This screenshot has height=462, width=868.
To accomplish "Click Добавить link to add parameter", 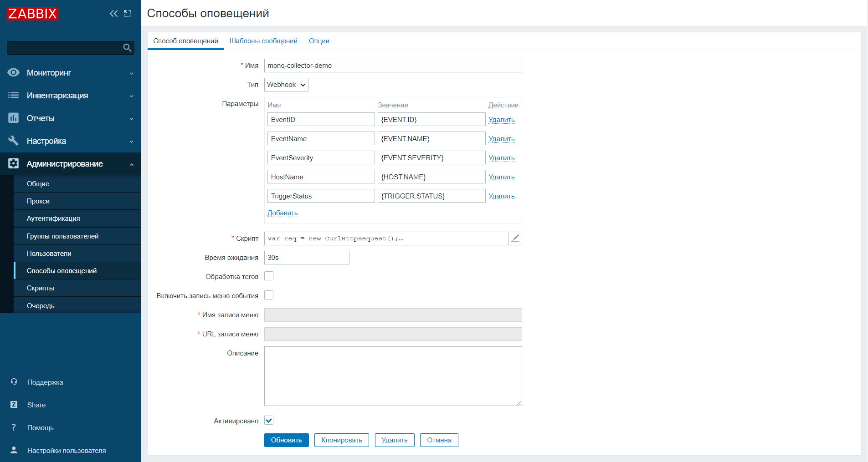I will coord(282,213).
